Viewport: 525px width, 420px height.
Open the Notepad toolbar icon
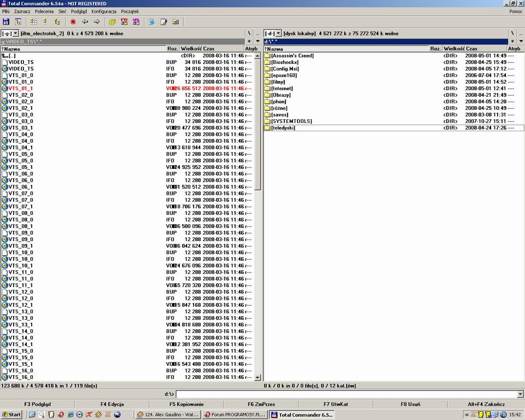[164, 22]
